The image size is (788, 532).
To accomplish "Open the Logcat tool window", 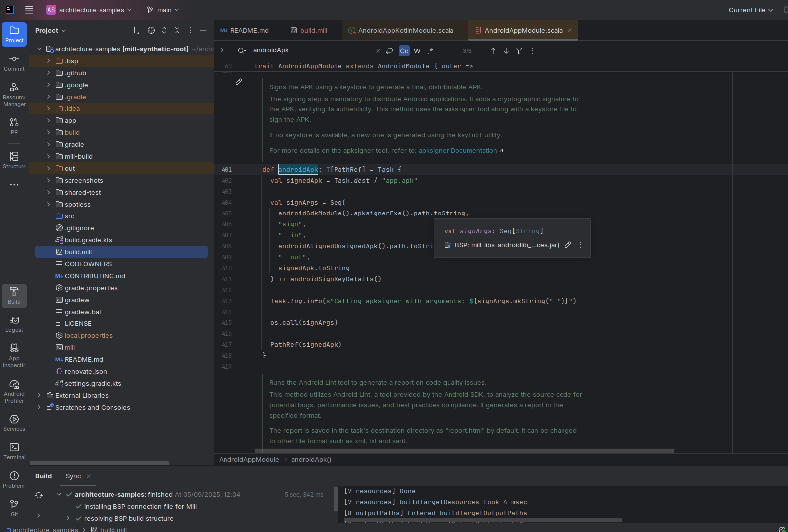I will pyautogui.click(x=14, y=324).
